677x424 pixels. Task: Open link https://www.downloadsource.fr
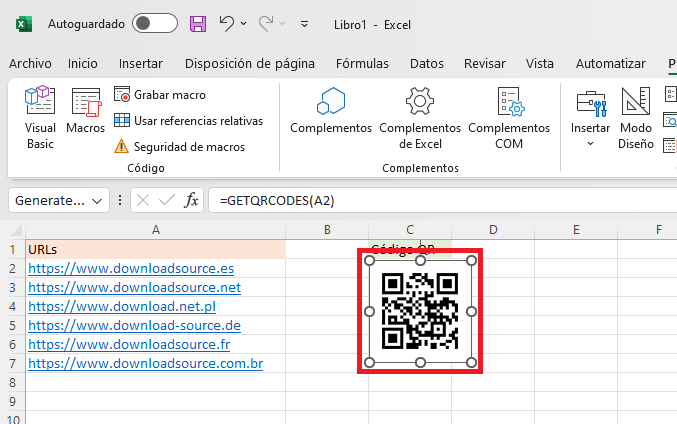[x=129, y=345]
